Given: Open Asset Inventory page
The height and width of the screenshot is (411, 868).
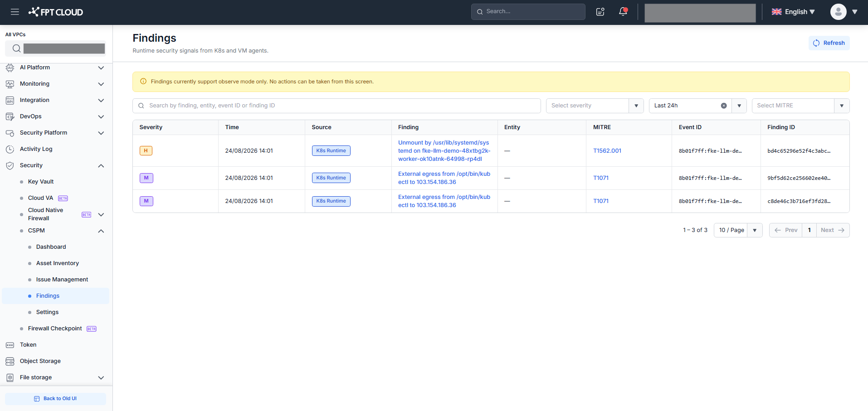Looking at the screenshot, I should click(58, 263).
